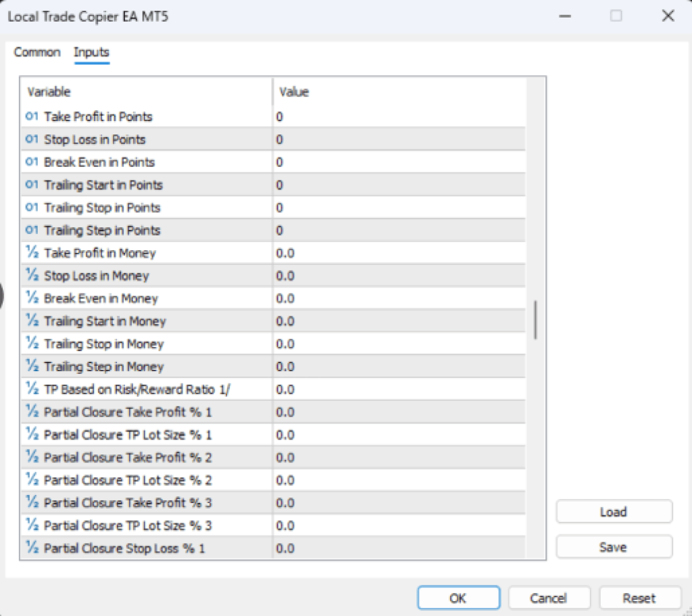Screen dimensions: 692x616
Task: Click the fraction icon beside Stop Loss in Money
Action: (32, 276)
